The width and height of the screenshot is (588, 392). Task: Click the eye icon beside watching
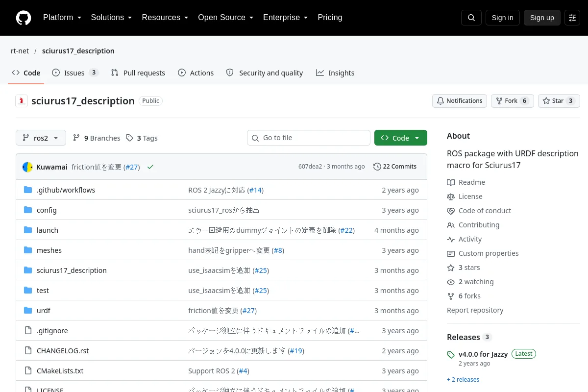tap(451, 282)
